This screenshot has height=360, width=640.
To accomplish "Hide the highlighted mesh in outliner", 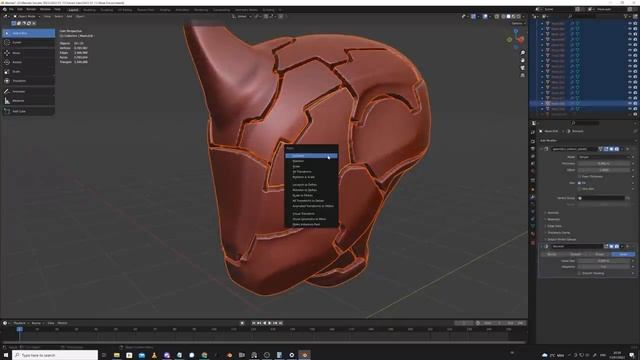I will 630,103.
